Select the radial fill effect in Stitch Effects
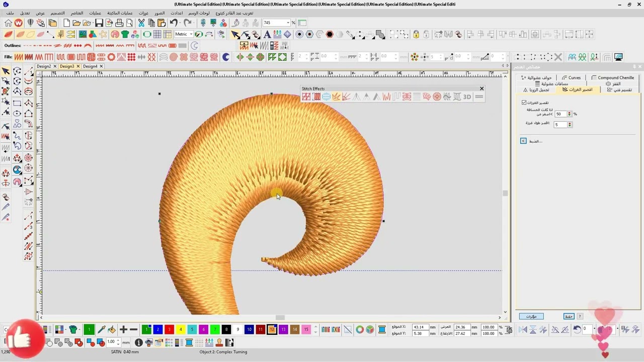This screenshot has height=362, width=644. 437,97
